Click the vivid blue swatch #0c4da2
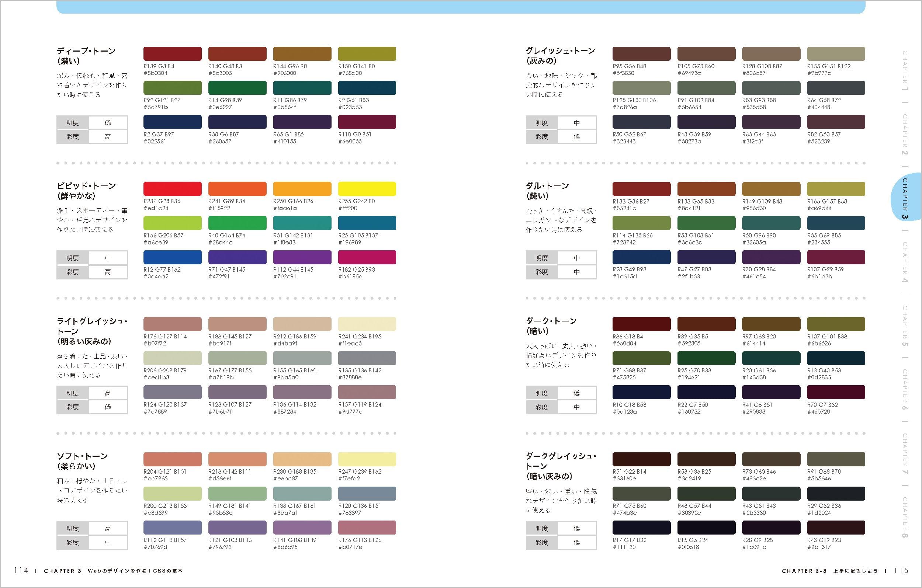Screen dimensions: 922x588 point(172,257)
